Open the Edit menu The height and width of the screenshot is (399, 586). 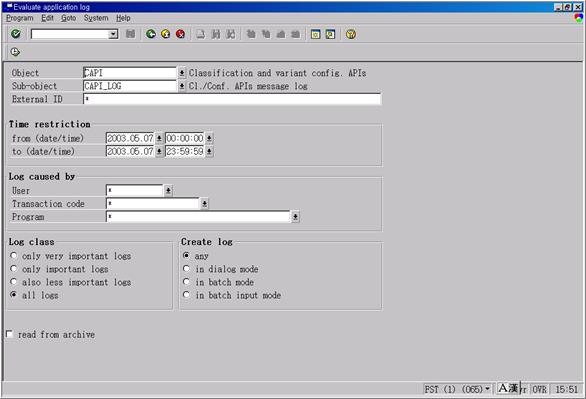pyautogui.click(x=47, y=18)
